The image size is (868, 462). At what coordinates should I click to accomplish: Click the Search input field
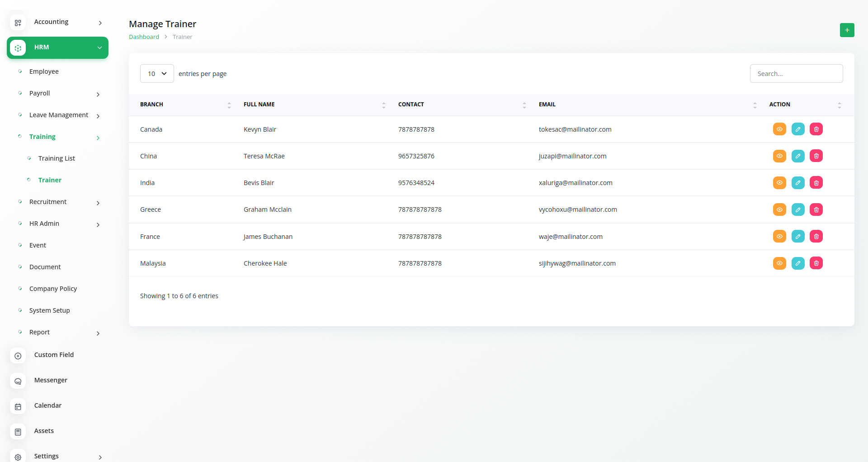[796, 74]
